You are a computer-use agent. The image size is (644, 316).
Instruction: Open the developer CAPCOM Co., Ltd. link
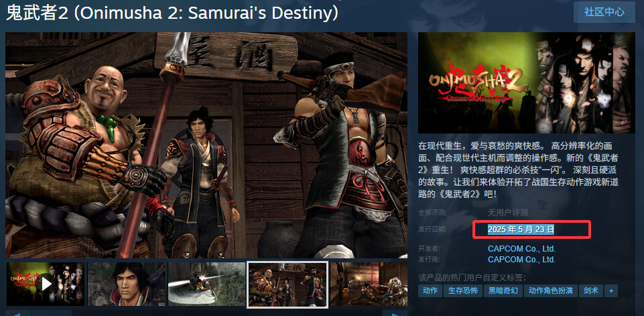click(521, 249)
